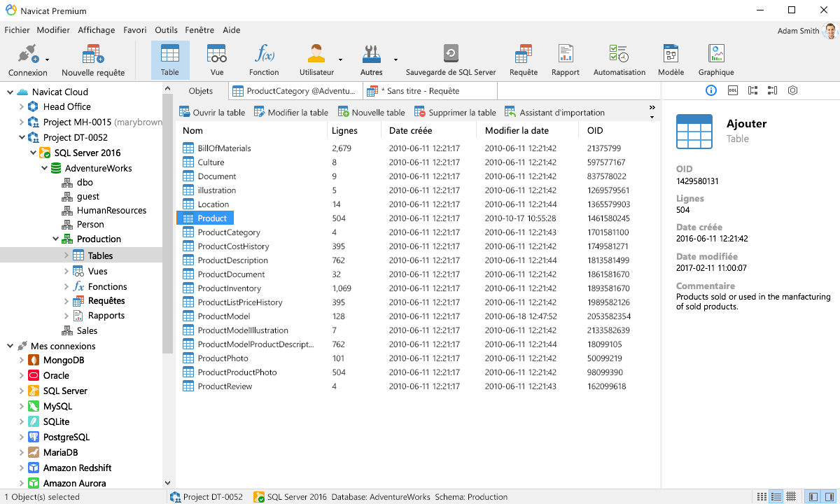Click the Navicat Cloud icon in tree

(x=22, y=92)
